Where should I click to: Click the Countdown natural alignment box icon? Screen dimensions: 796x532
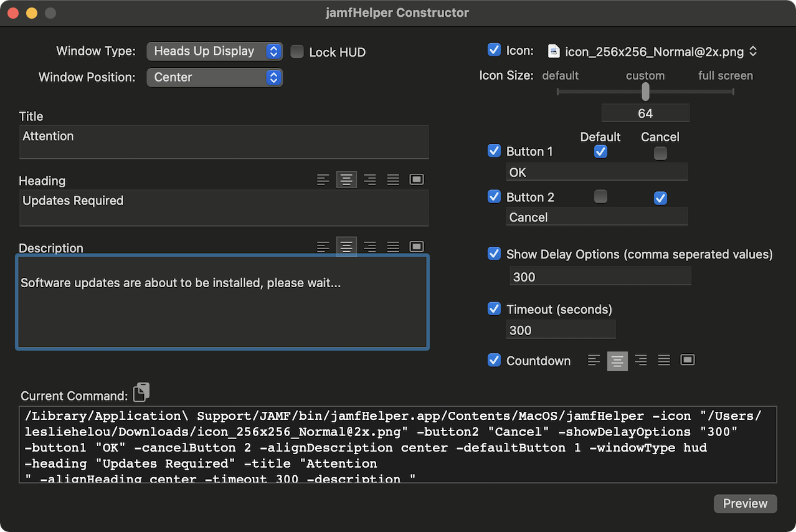[688, 360]
